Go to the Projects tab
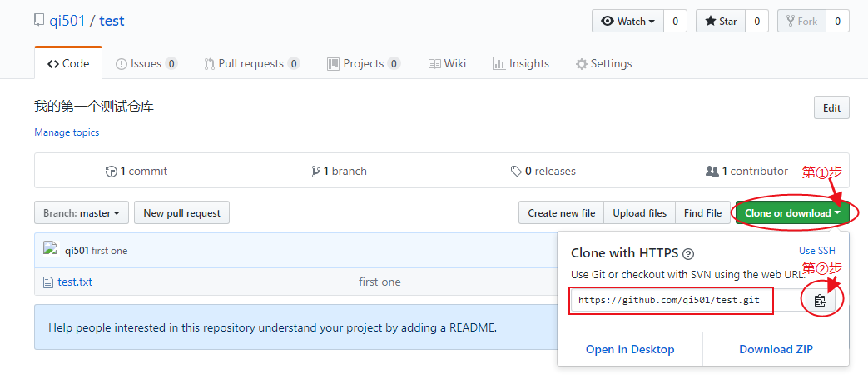The image size is (868, 384). [x=364, y=64]
